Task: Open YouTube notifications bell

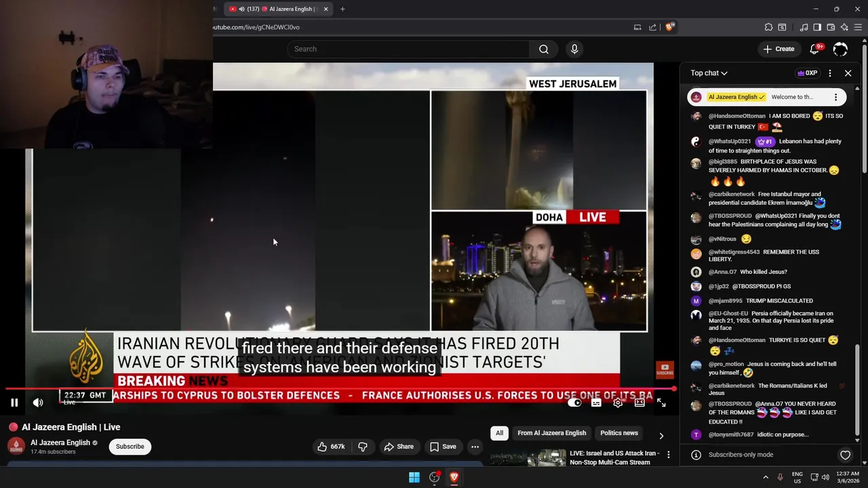Action: click(815, 49)
